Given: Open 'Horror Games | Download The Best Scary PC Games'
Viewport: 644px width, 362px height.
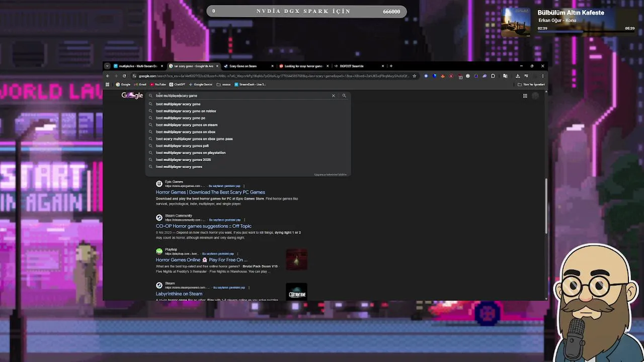Looking at the screenshot, I should [210, 192].
